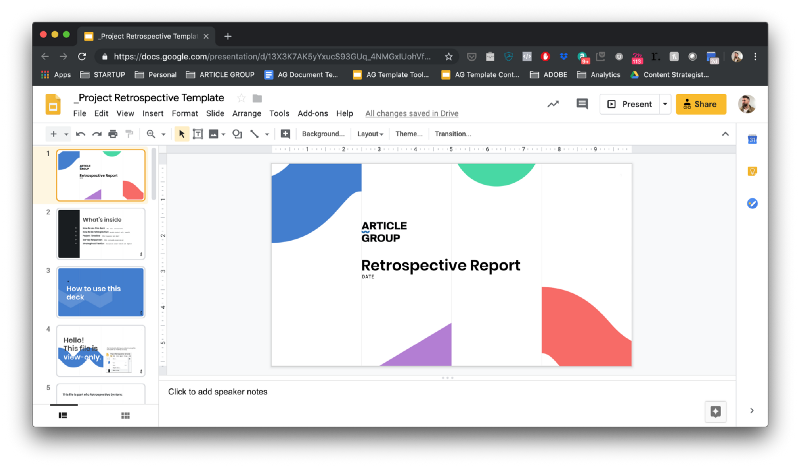The height and width of the screenshot is (469, 800).
Task: Open new slide layout dropdown arrow
Action: (66, 134)
